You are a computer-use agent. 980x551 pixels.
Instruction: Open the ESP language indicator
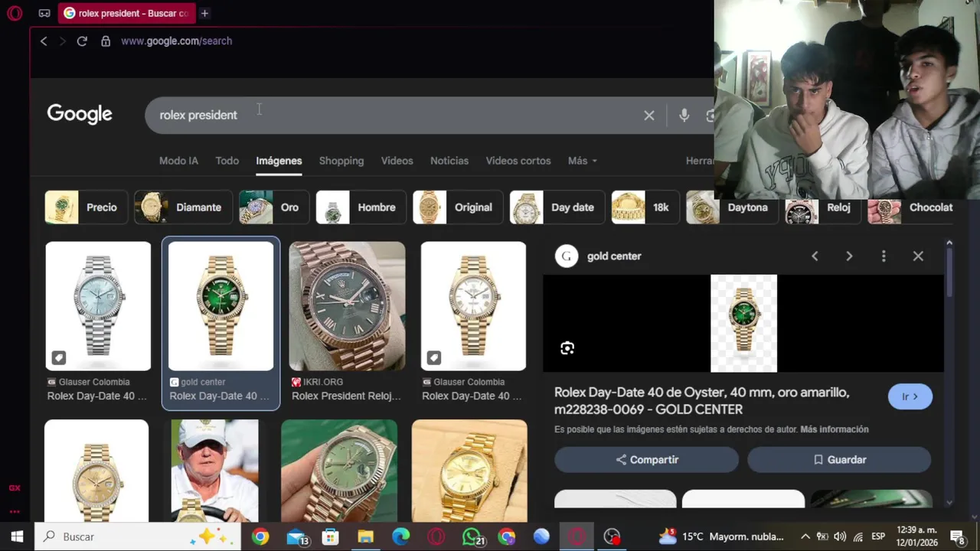click(x=878, y=536)
